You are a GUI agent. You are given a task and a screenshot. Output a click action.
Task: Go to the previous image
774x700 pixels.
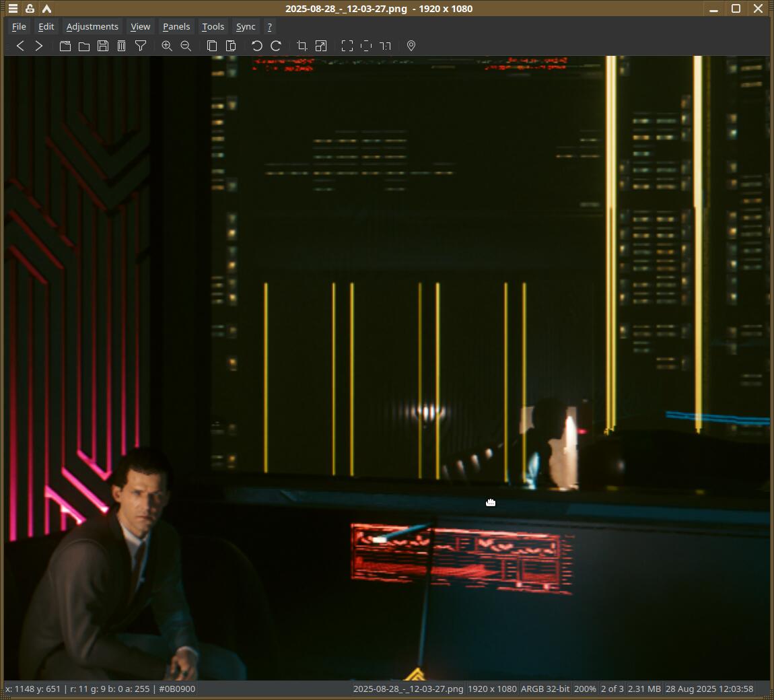(x=20, y=46)
